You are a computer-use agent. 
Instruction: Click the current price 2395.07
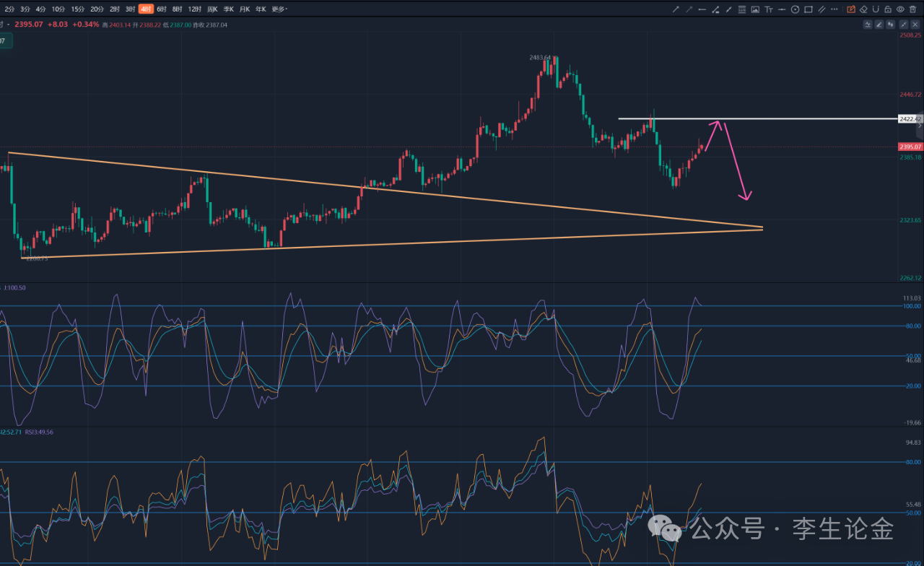29,25
